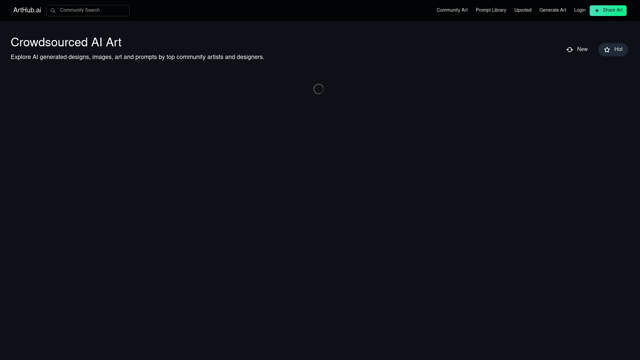Click the Crowdsourced AI Art heading
The height and width of the screenshot is (360, 640).
(x=66, y=42)
